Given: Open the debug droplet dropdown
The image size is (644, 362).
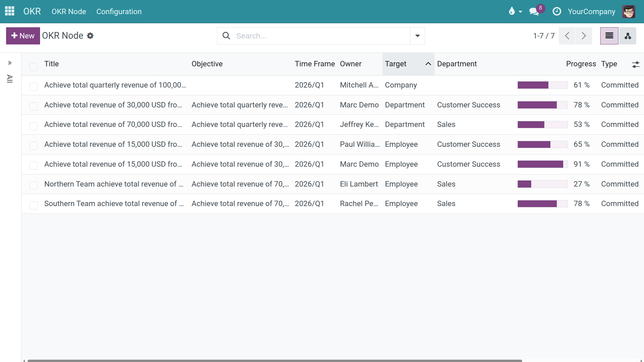Looking at the screenshot, I should pos(515,11).
